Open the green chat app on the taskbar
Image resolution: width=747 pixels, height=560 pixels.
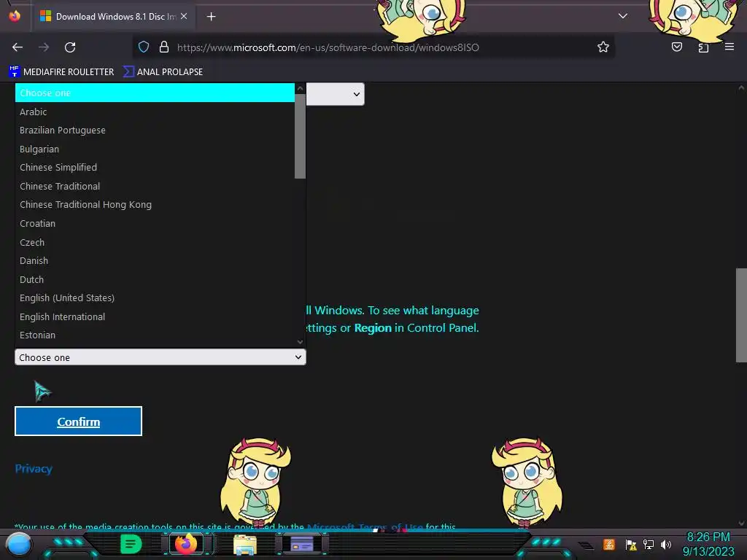click(x=131, y=544)
